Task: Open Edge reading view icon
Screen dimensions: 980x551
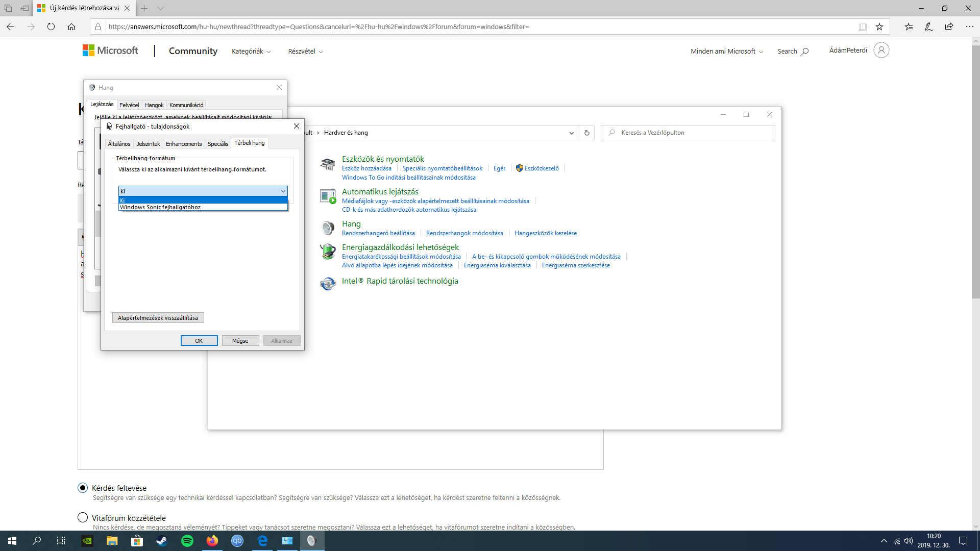Action: point(863,27)
